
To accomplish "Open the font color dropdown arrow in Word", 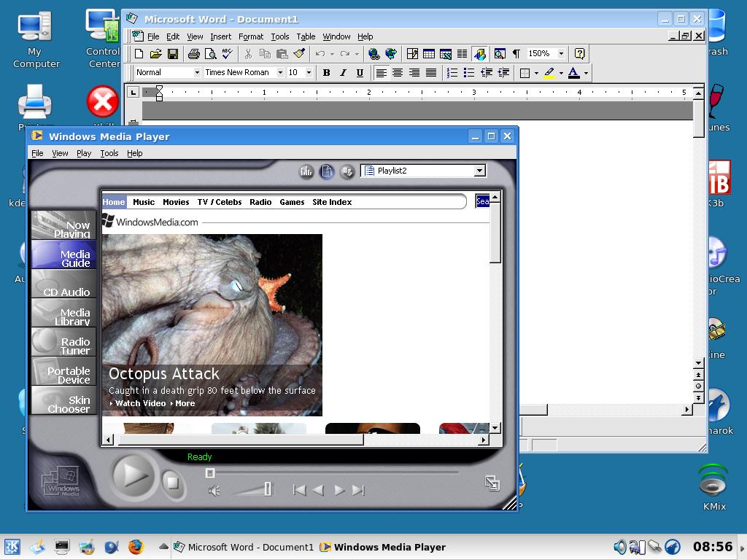I will [586, 73].
